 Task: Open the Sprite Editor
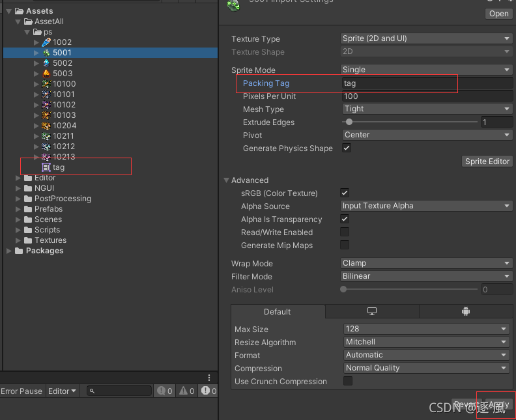[487, 161]
